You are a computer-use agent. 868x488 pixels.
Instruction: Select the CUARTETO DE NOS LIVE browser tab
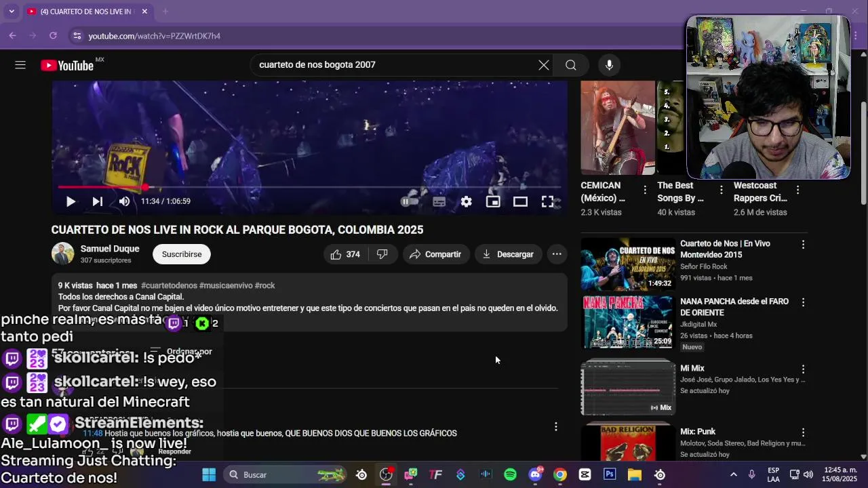click(x=85, y=12)
